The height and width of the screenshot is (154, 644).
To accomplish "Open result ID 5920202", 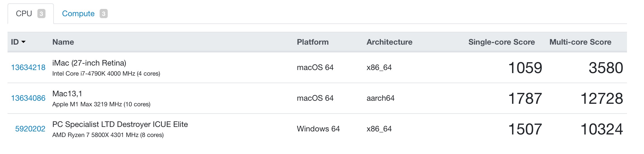I will click(x=30, y=129).
